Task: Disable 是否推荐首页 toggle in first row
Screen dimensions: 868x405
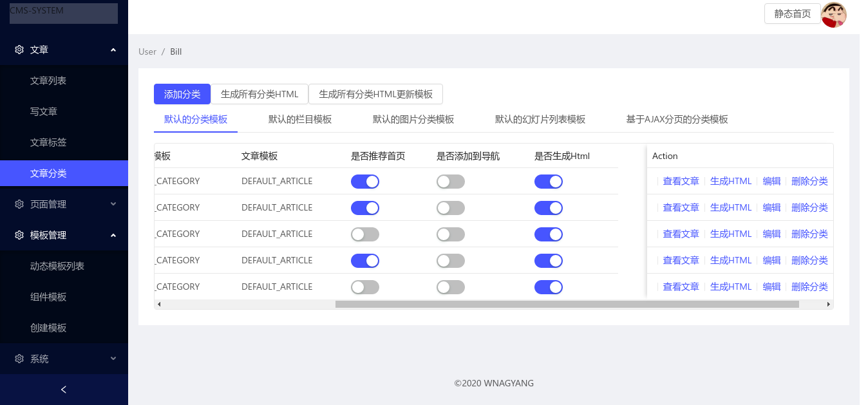Action: (365, 181)
